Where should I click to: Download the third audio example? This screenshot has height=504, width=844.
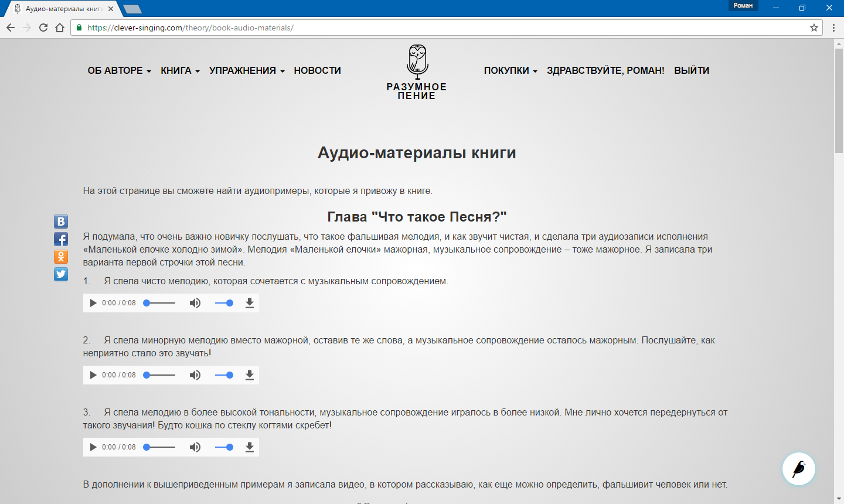(249, 447)
